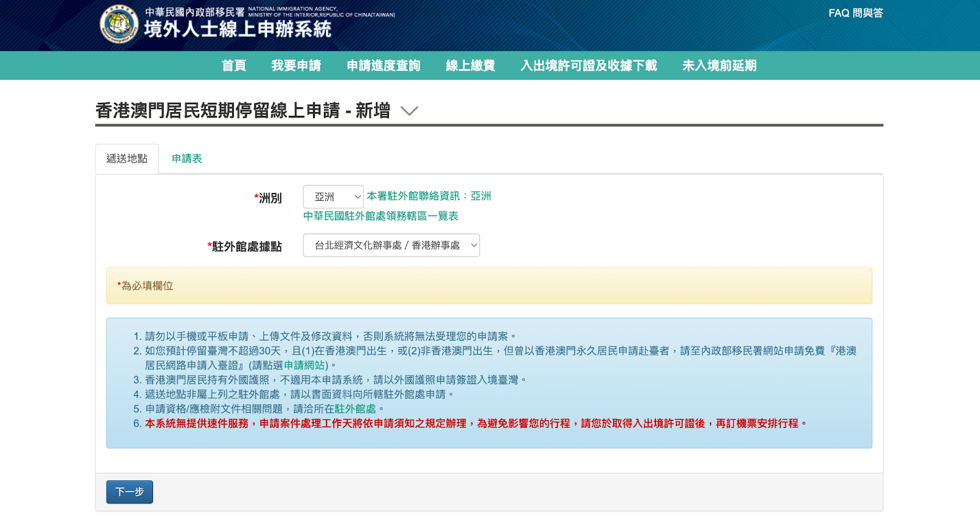Open the 洲別 dropdown showing 亞洲
The width and height of the screenshot is (980, 522).
coord(333,197)
